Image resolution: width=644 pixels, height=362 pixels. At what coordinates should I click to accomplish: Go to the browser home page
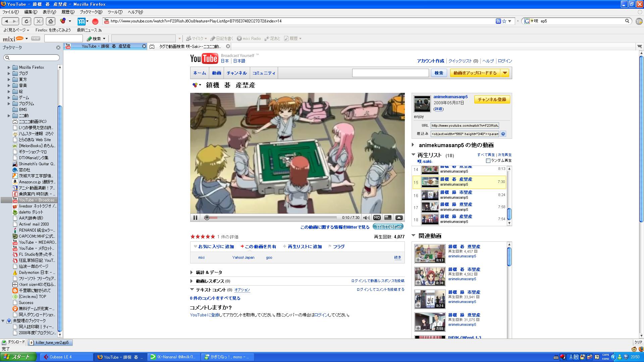point(51,21)
